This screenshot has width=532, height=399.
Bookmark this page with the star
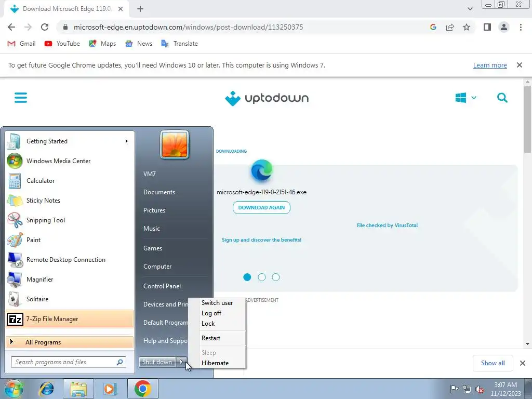467,27
